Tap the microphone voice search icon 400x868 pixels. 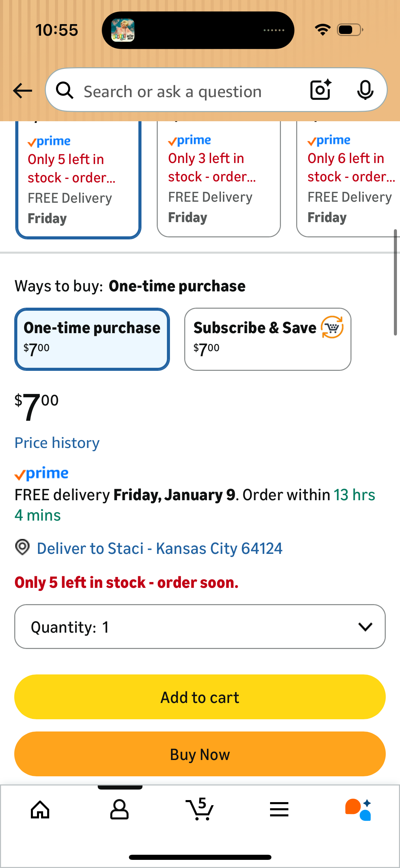[x=365, y=90]
